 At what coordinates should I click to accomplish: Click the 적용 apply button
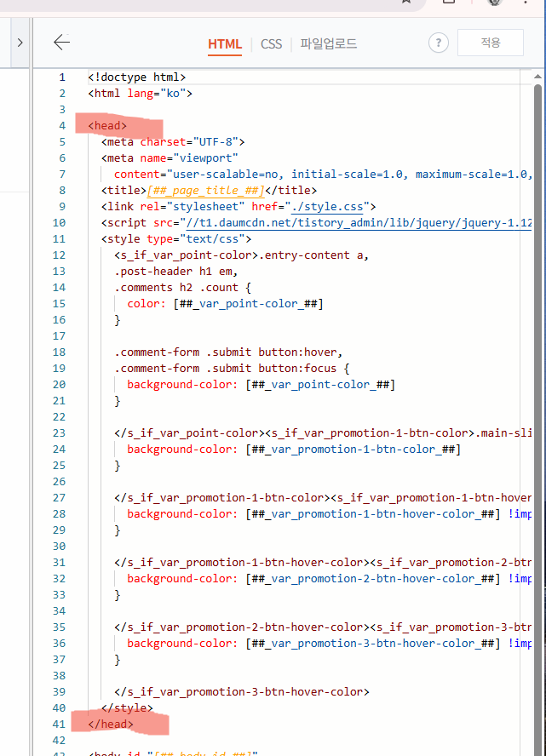click(x=491, y=43)
